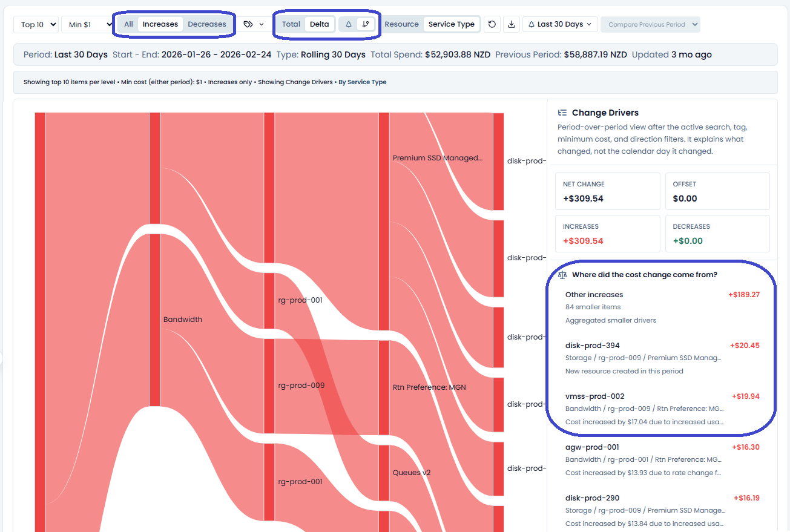Select the Other increases driver row

[662, 307]
